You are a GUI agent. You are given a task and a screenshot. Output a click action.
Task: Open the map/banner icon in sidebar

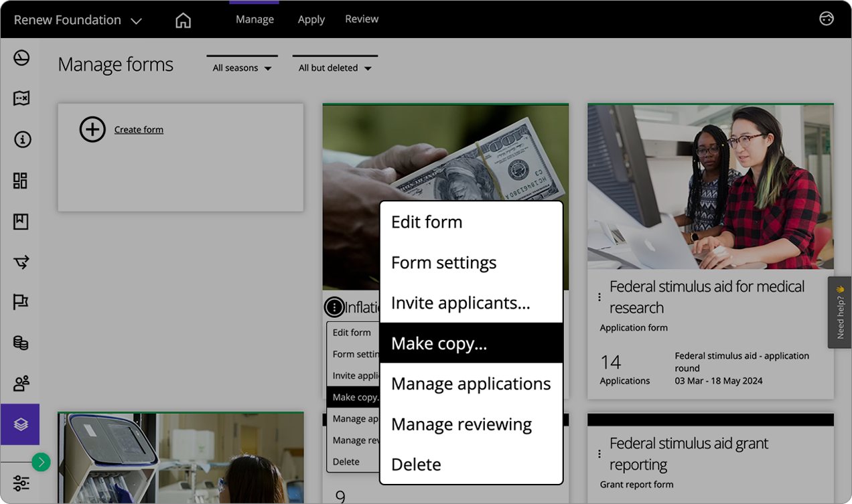click(x=21, y=98)
